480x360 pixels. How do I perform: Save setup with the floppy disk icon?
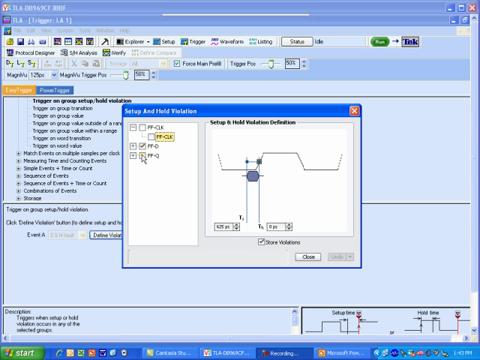coord(21,42)
